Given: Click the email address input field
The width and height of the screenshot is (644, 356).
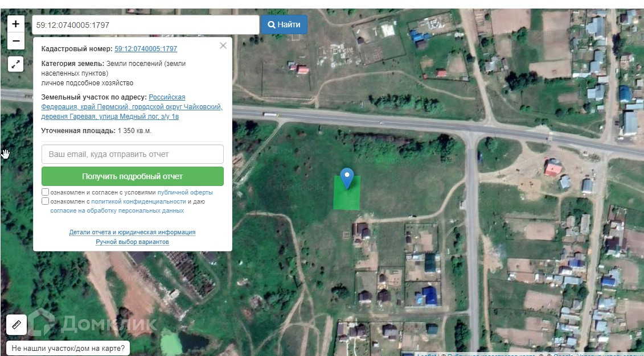Looking at the screenshot, I should coord(133,154).
